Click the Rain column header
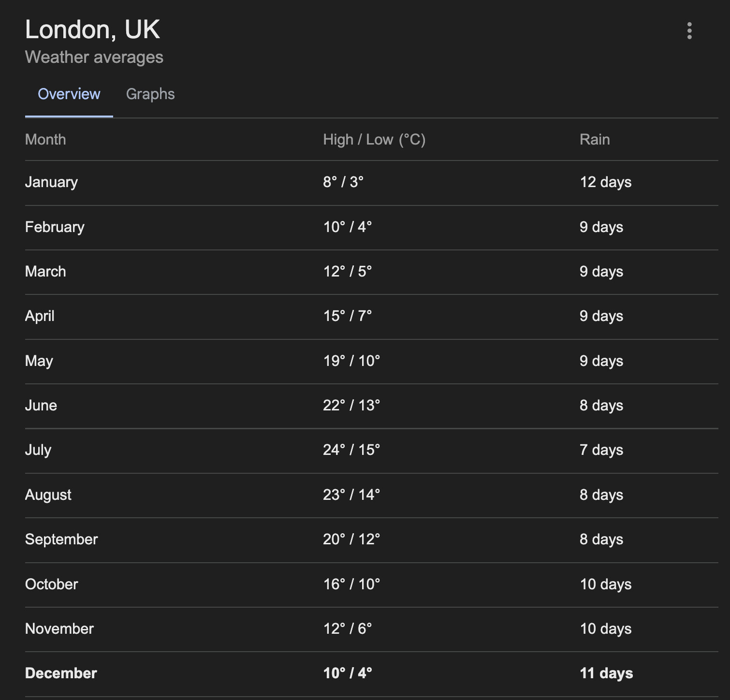 click(595, 140)
